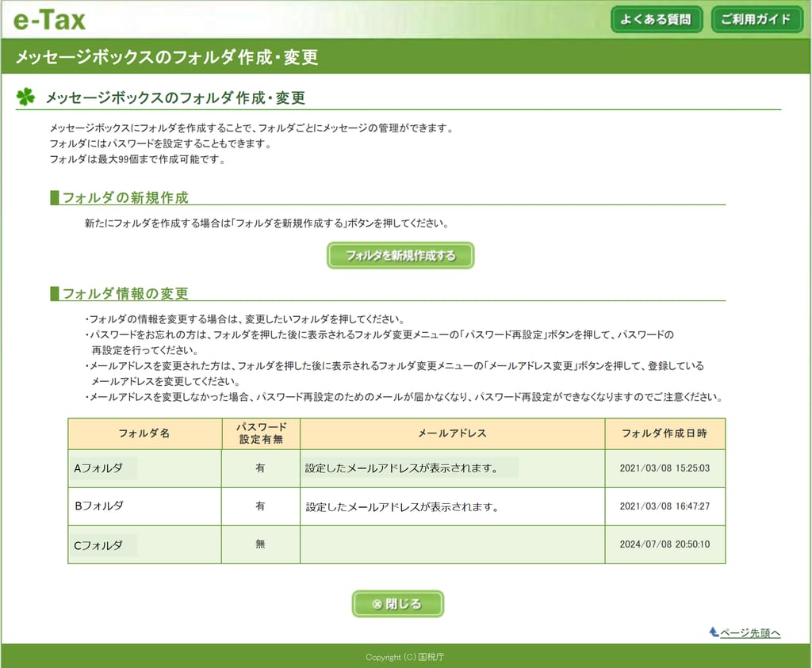Open ご利用ガイド from the header
The height and width of the screenshot is (668, 812).
755,20
